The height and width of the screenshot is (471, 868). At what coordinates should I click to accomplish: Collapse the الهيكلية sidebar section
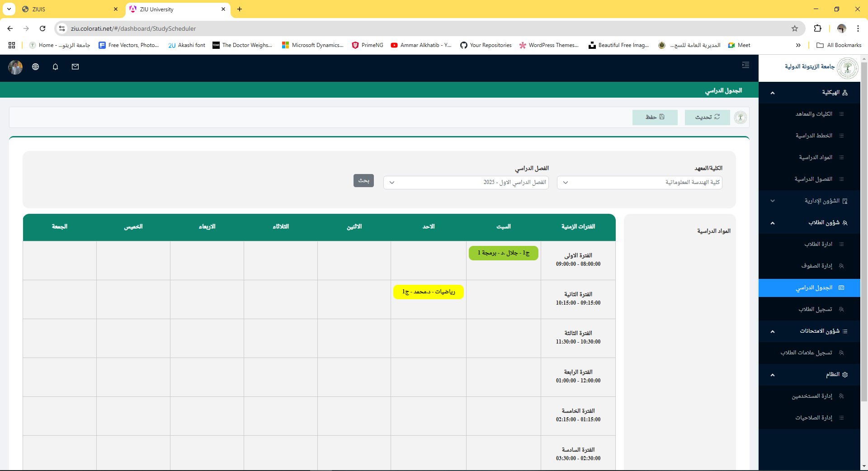coord(809,93)
